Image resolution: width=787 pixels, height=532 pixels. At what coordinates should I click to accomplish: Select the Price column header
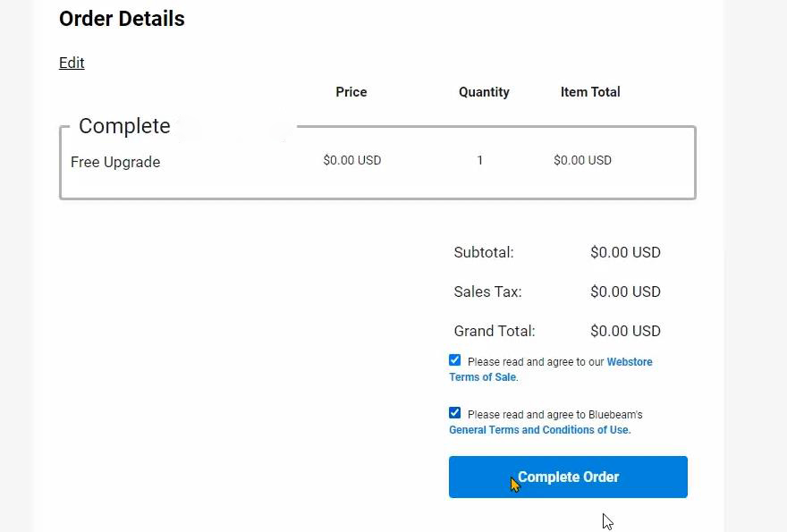[351, 92]
